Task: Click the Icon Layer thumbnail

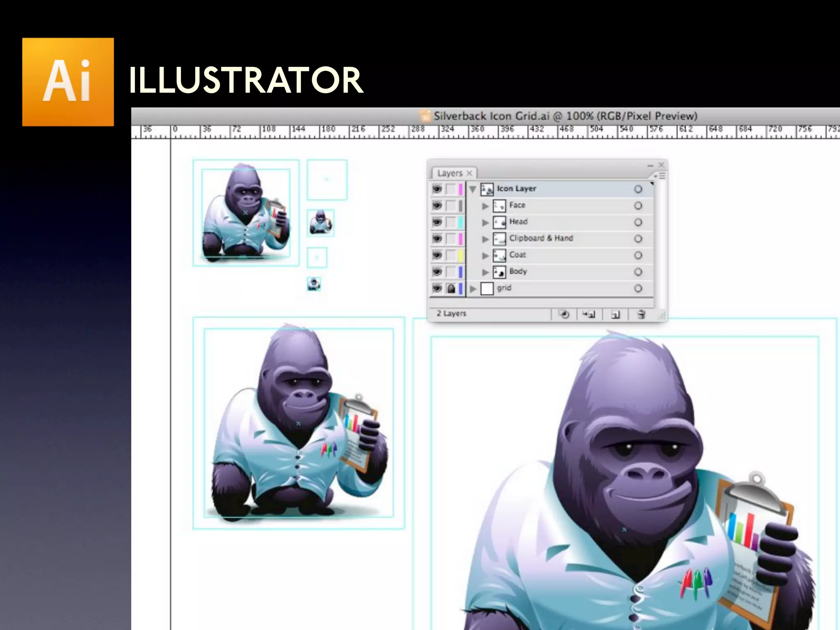Action: (487, 189)
